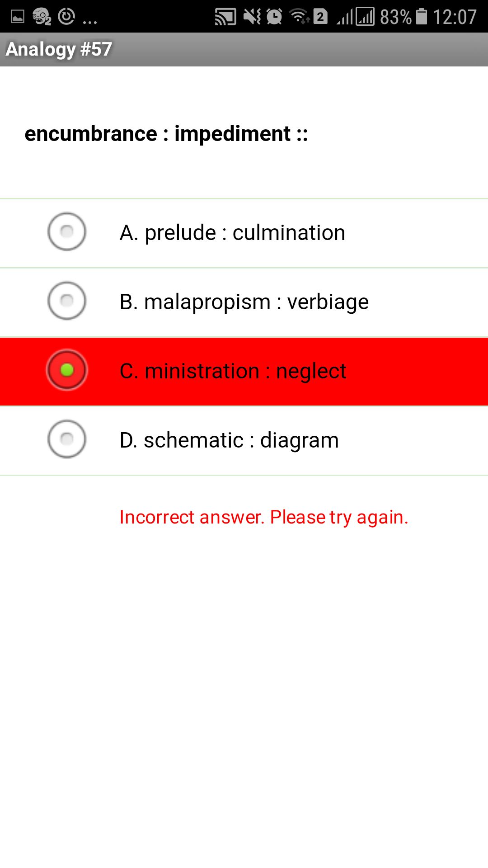488x868 pixels.
Task: Open the screen cast status icon
Action: click(226, 16)
